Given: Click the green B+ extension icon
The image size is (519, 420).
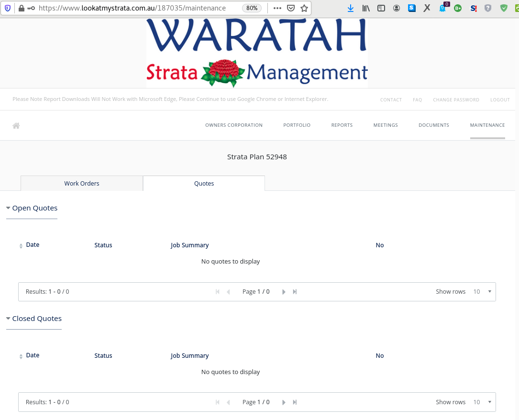Looking at the screenshot, I should point(458,8).
